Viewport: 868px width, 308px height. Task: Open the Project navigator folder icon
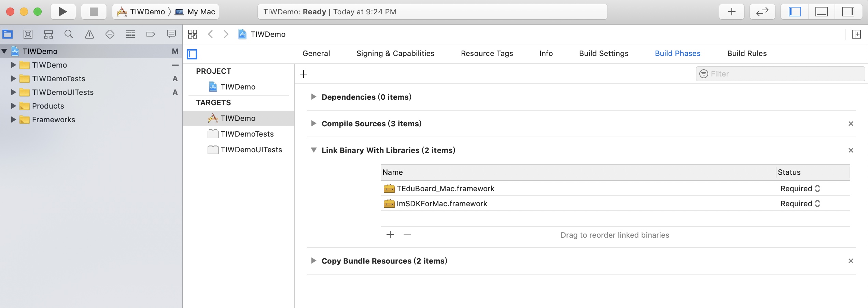(x=8, y=34)
